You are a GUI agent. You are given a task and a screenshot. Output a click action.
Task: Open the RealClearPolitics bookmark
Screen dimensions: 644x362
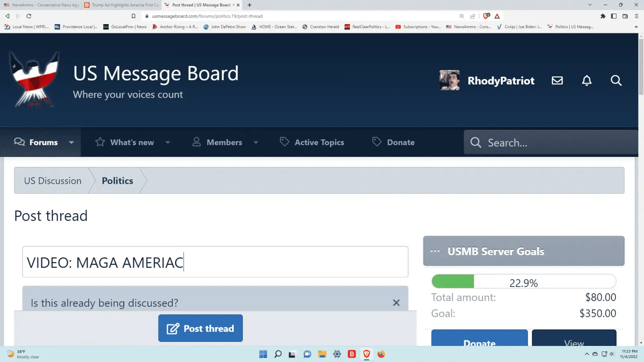point(367,27)
